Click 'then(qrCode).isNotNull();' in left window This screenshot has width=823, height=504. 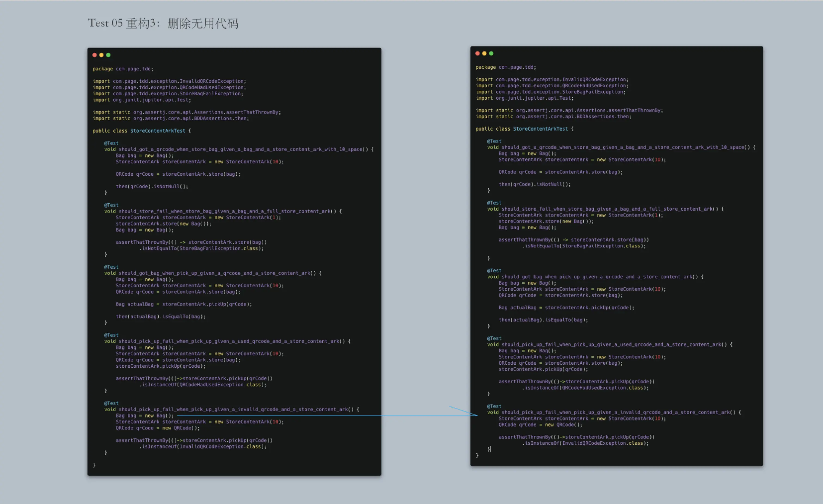(x=152, y=186)
